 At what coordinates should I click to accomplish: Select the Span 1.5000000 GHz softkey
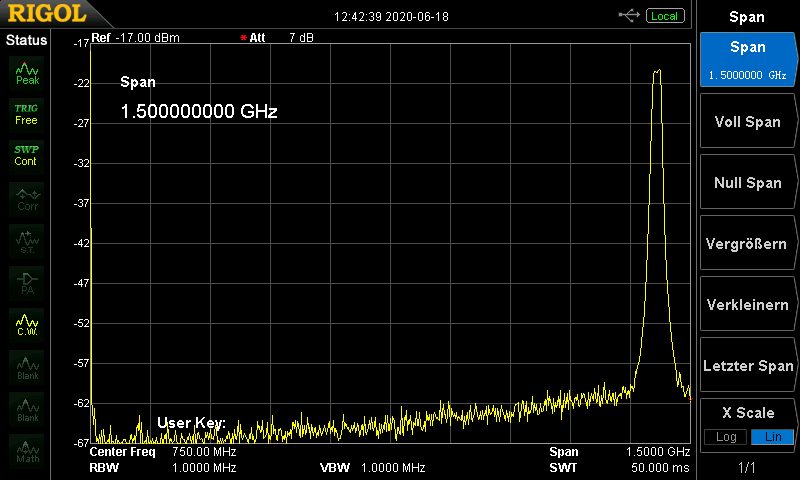pyautogui.click(x=747, y=60)
